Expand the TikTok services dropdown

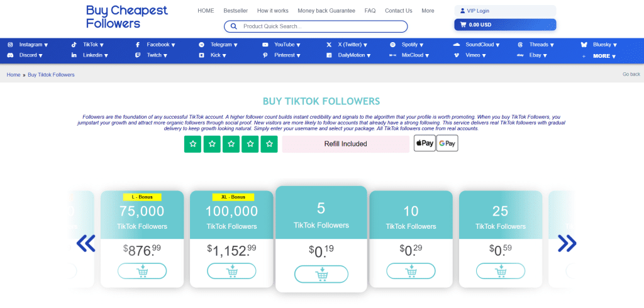tap(93, 45)
